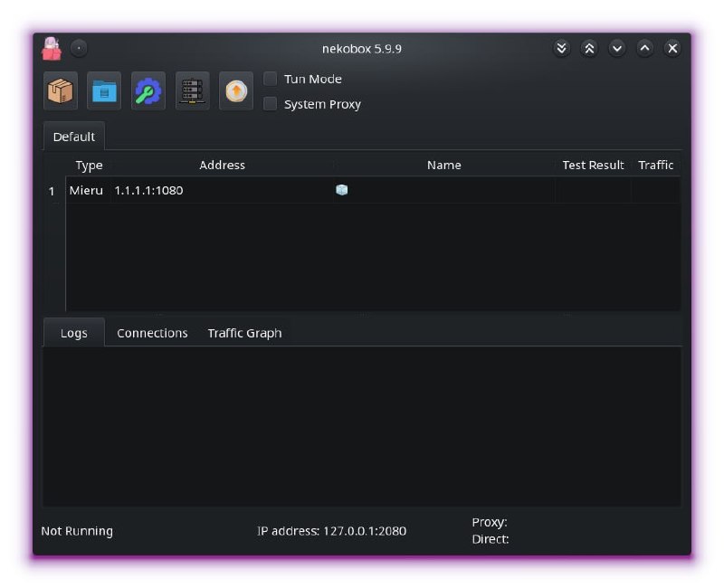This screenshot has height=588, width=724.
Task: Click IP address 127.0.0.1:2080 status
Action: point(332,531)
